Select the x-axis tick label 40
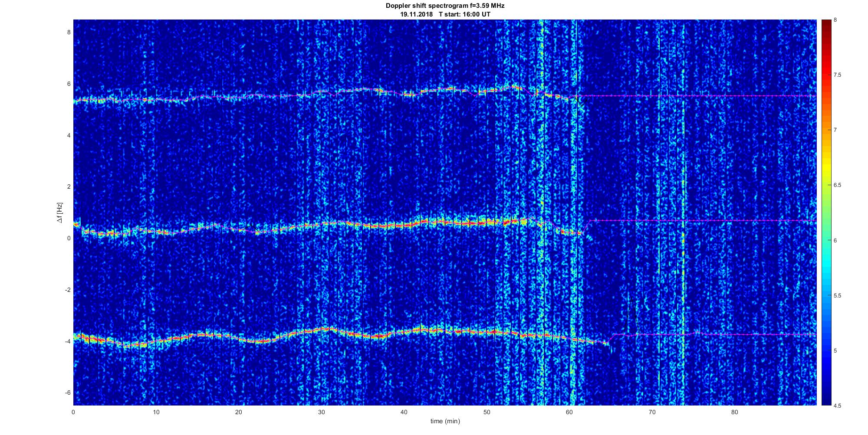868x435 pixels. 404,412
